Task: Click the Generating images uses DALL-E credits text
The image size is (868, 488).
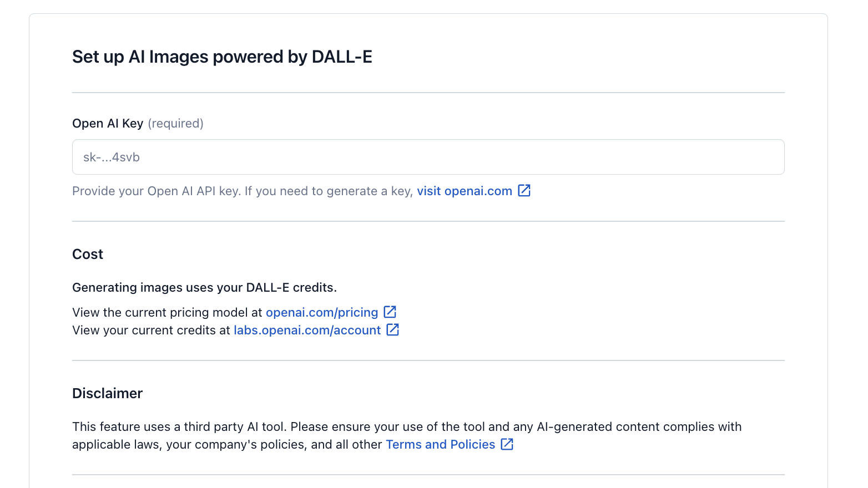Action: (205, 287)
